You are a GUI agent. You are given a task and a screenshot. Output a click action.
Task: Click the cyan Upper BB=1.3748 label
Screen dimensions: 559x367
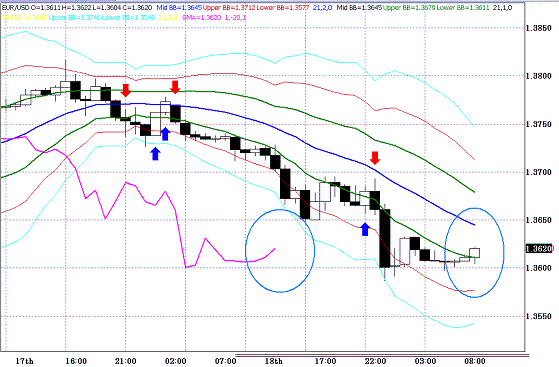pos(75,17)
